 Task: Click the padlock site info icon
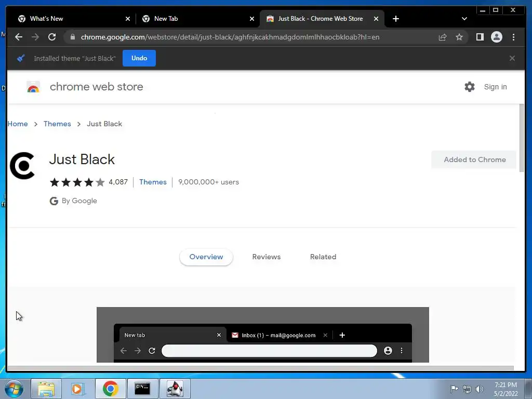pyautogui.click(x=72, y=37)
